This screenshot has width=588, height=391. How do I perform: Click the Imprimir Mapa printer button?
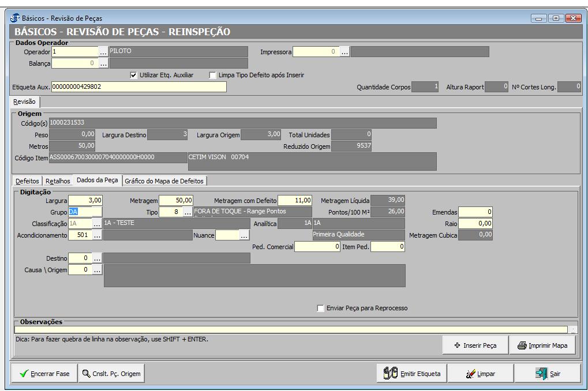pos(542,345)
